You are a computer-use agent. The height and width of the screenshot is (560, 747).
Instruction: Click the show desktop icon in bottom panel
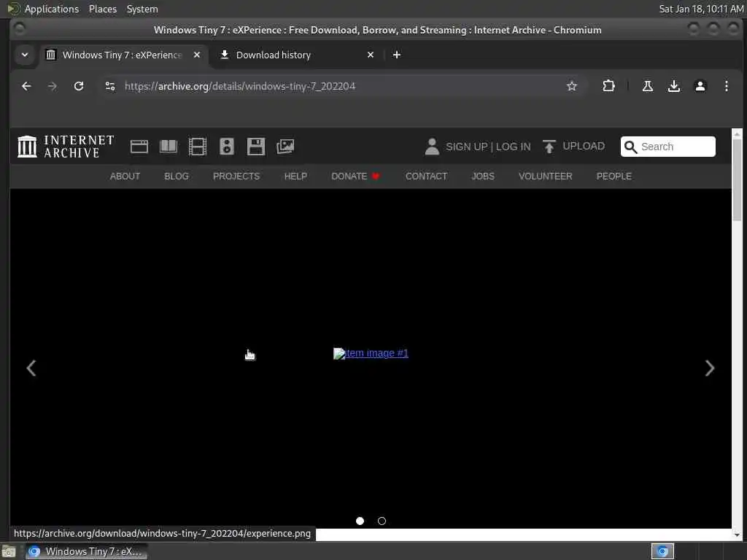tap(9, 551)
